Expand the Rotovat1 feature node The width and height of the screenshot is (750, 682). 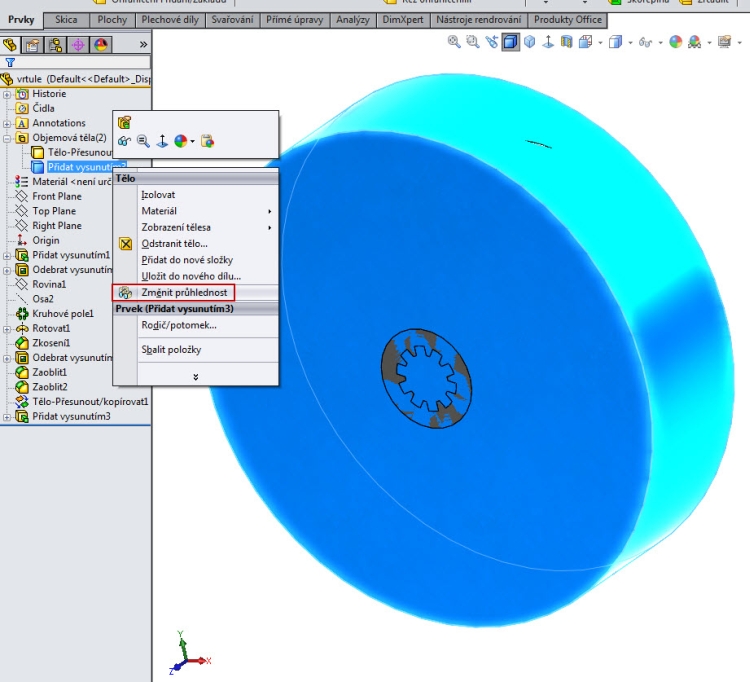[7, 329]
